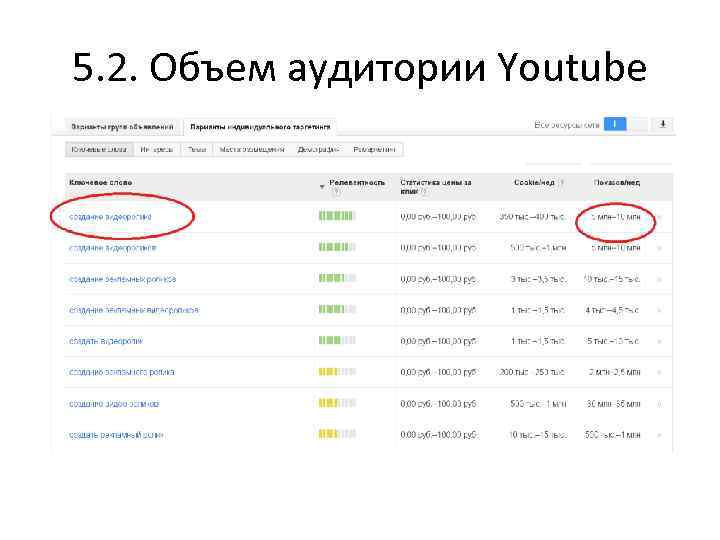Open keyword link создание видеороликов
The image size is (720, 540).
pyautogui.click(x=112, y=248)
